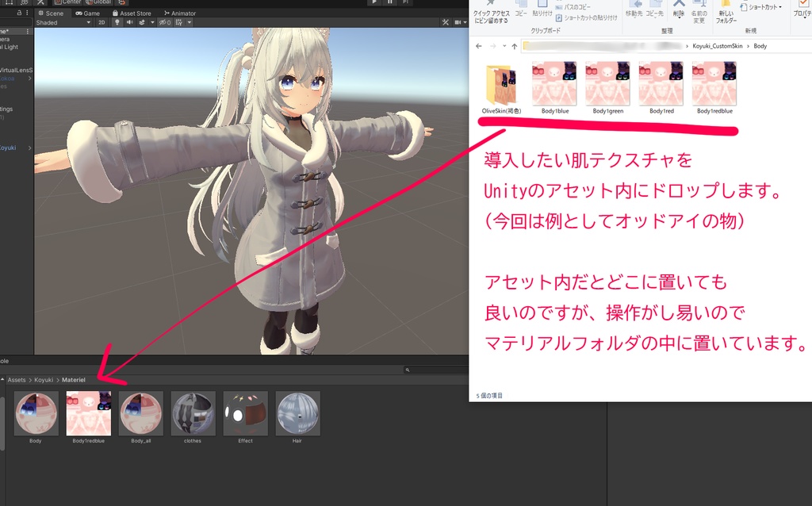Image resolution: width=812 pixels, height=506 pixels.
Task: Click the Play button at the top
Action: click(x=374, y=2)
